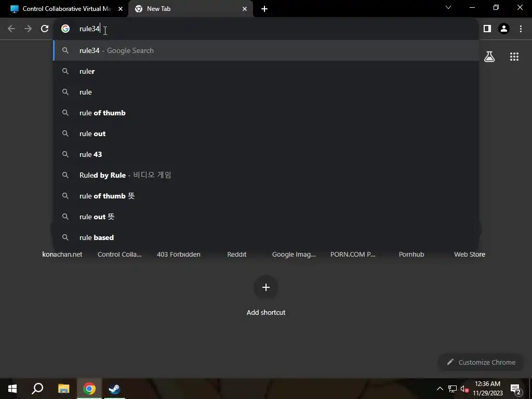The height and width of the screenshot is (399, 532).
Task: Select the 'rule based' suggestion
Action: pos(266,237)
